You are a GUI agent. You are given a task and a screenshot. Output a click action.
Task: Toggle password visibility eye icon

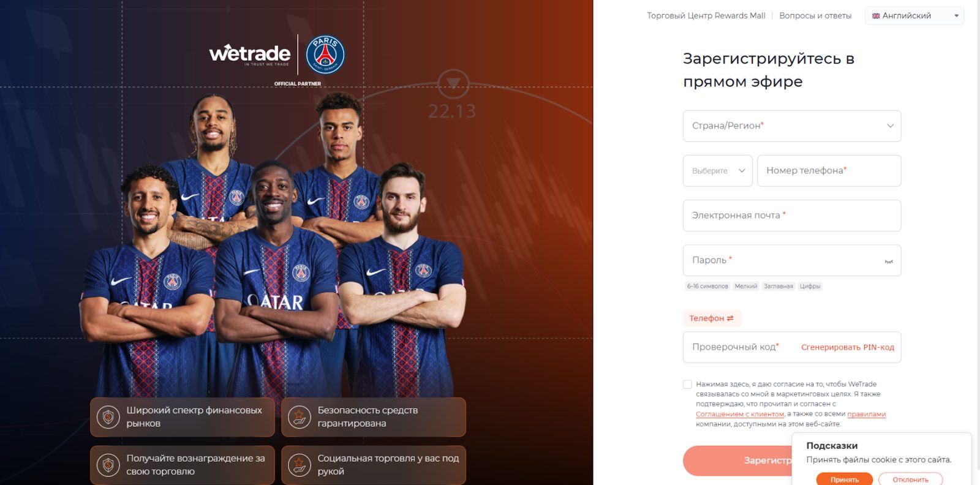[x=889, y=261]
